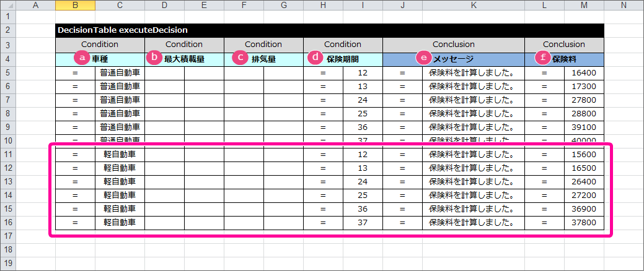Select the Conclusion cell above メッセージ
This screenshot has width=644, height=271.
point(454,45)
